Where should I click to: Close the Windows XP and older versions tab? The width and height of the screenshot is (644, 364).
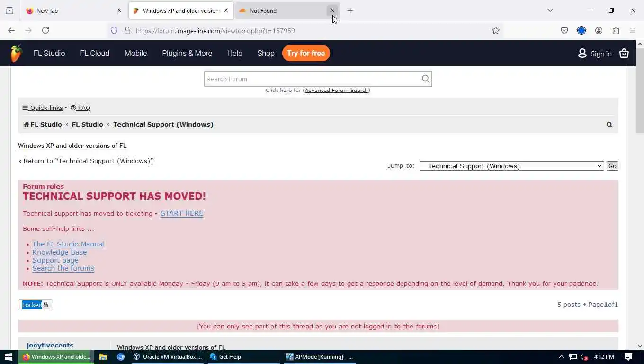coord(226,10)
